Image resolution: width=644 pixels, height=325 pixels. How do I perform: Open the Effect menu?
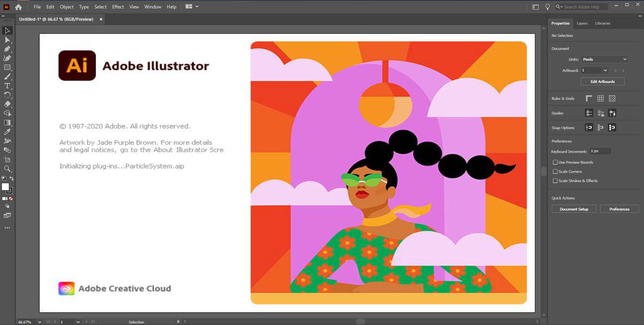[118, 7]
